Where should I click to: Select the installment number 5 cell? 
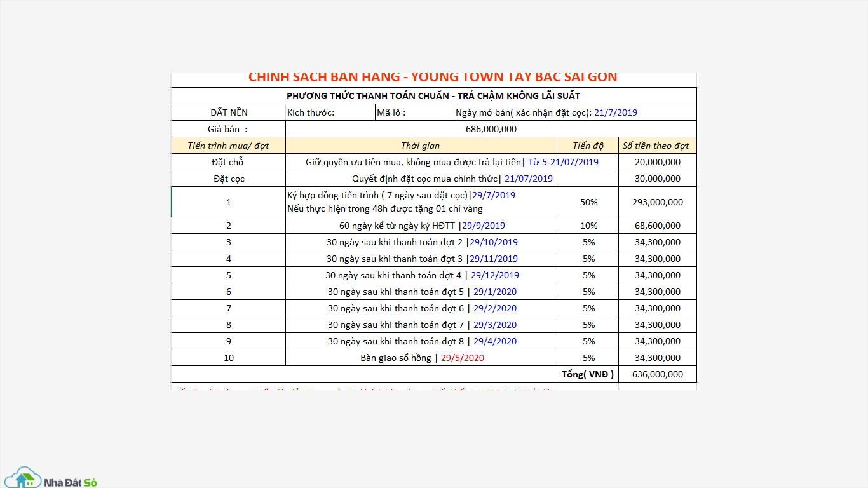pos(229,275)
